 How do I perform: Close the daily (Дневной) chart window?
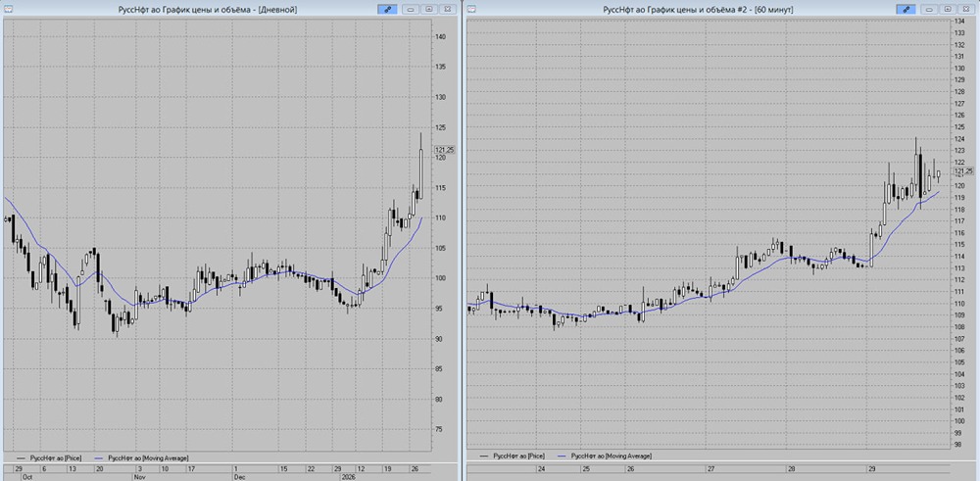coord(447,10)
